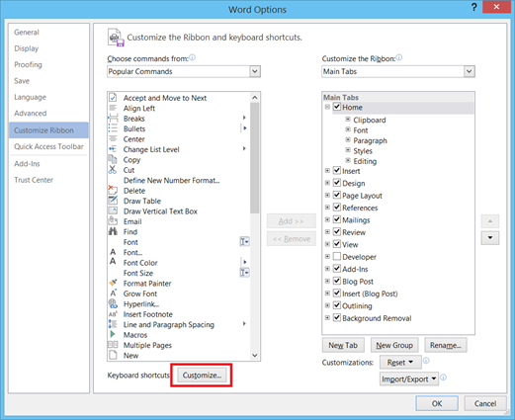Viewport: 515px width, 420px height.
Task: Click the info icon next to Reset
Action: tap(426, 361)
